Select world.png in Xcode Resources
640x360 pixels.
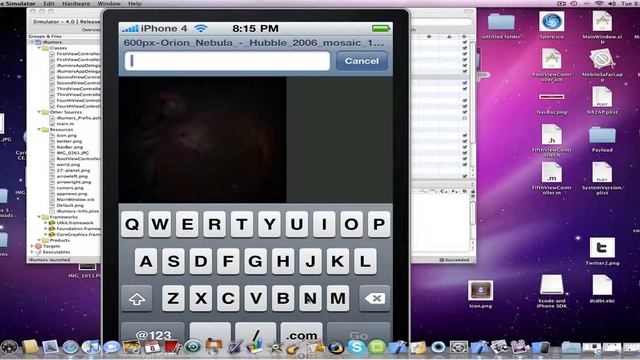(x=68, y=164)
